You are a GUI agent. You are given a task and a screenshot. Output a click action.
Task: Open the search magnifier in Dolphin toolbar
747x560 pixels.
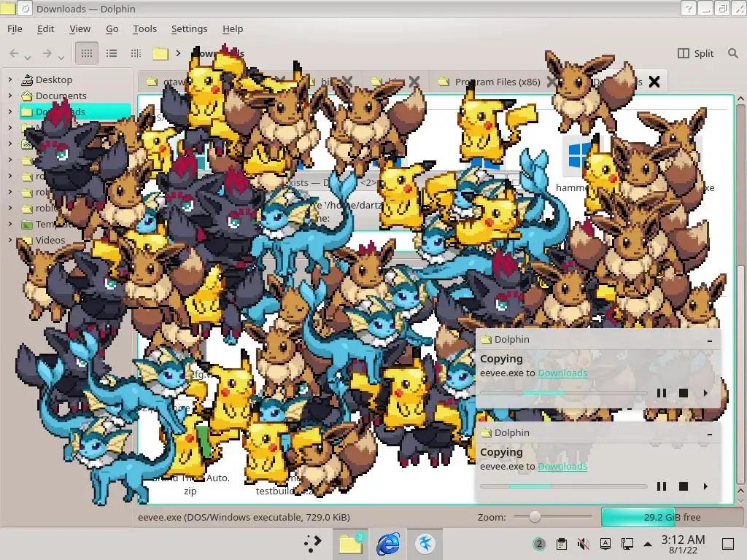(732, 53)
